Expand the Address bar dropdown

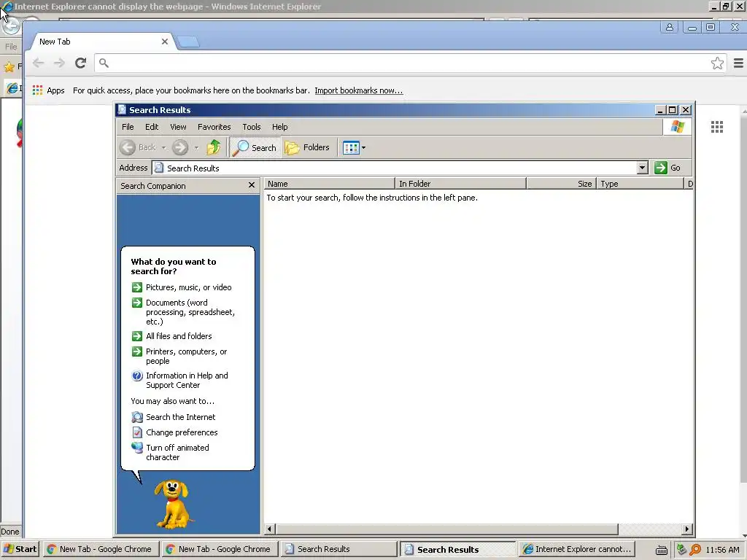[x=642, y=168]
